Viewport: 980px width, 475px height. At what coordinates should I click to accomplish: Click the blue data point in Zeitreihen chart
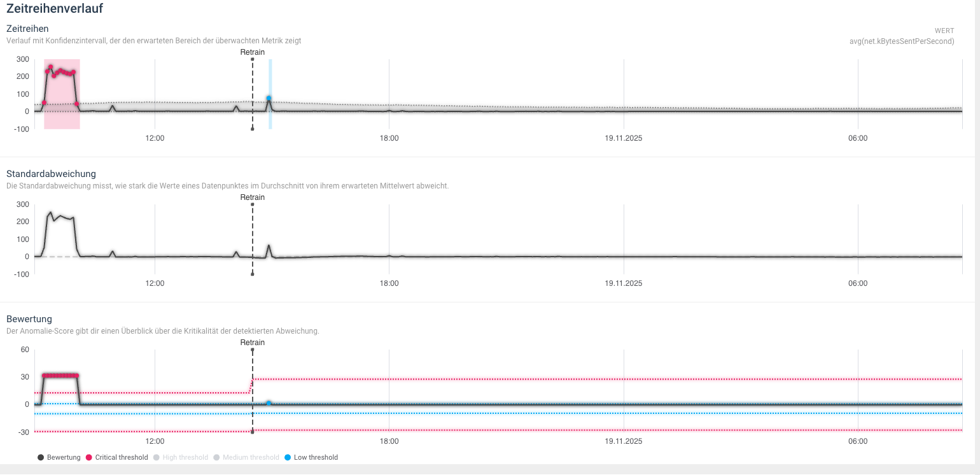tap(269, 98)
